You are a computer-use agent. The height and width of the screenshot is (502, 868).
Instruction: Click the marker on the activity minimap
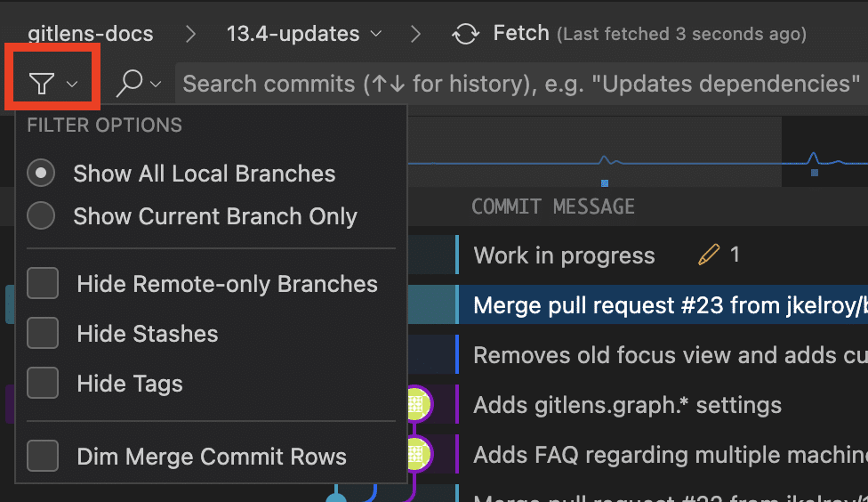click(x=605, y=183)
